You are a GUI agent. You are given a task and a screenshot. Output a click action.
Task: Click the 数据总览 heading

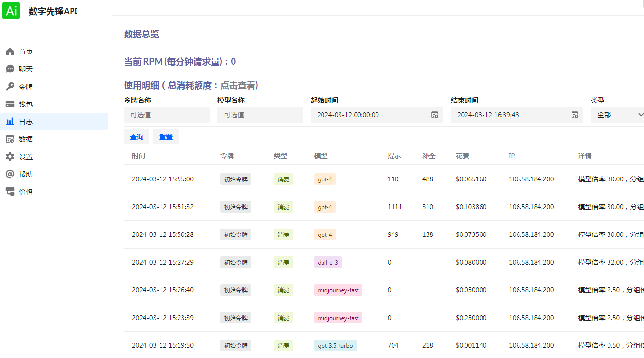click(x=142, y=34)
